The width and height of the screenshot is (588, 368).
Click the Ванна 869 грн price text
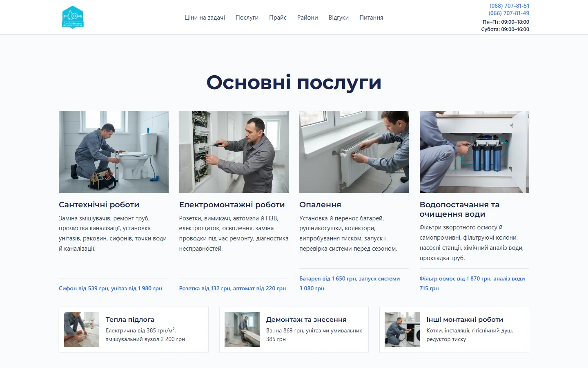point(314,335)
